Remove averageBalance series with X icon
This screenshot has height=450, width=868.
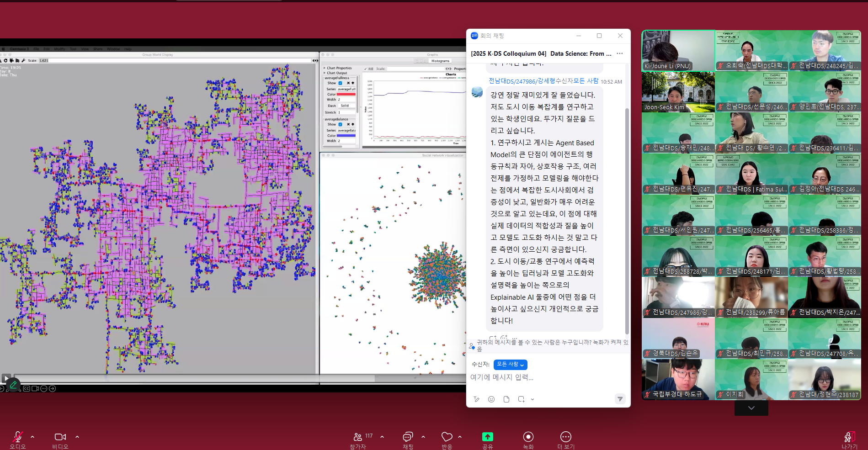pyautogui.click(x=348, y=124)
